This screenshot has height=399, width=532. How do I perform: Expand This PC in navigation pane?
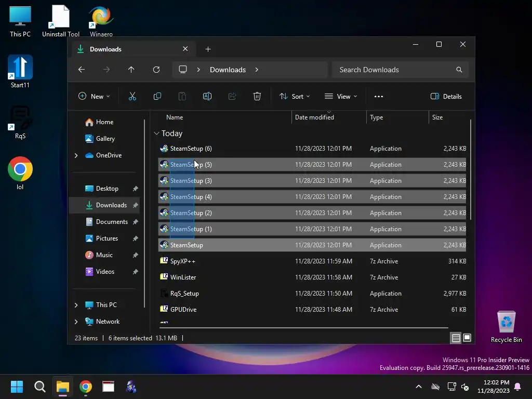[x=76, y=305]
